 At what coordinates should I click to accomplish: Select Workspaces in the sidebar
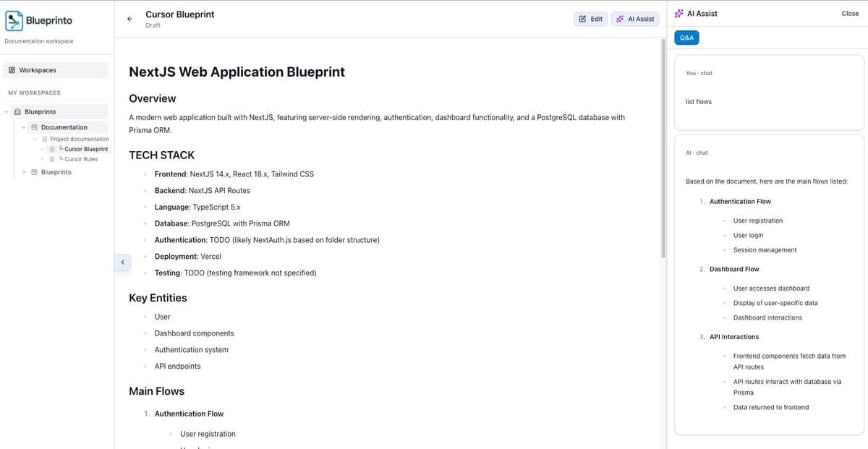(36, 69)
